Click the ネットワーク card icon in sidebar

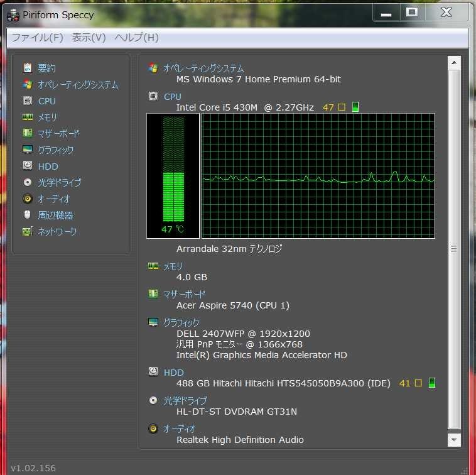pyautogui.click(x=28, y=231)
